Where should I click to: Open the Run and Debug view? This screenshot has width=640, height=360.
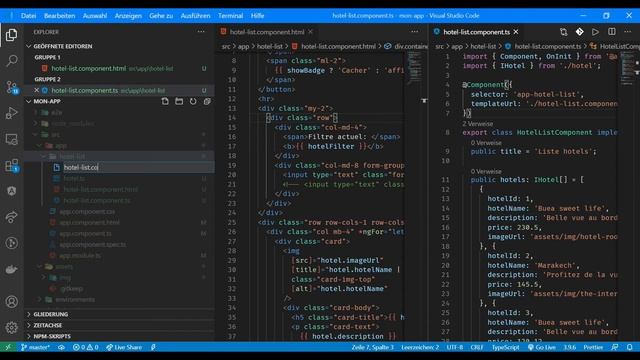[11, 113]
